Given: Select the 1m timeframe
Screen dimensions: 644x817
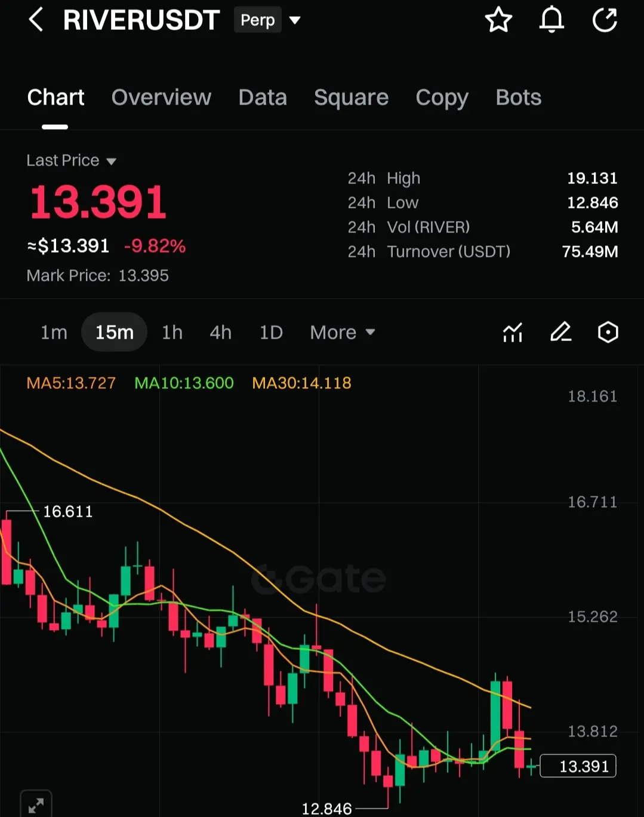Looking at the screenshot, I should tap(54, 332).
